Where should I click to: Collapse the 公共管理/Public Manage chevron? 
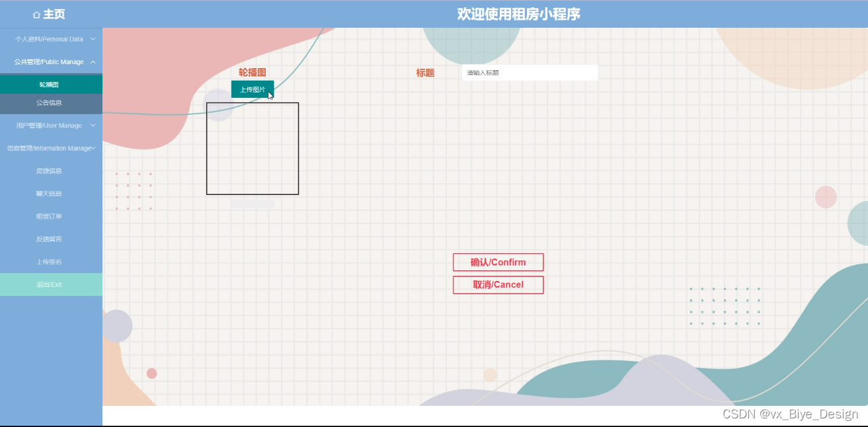93,61
